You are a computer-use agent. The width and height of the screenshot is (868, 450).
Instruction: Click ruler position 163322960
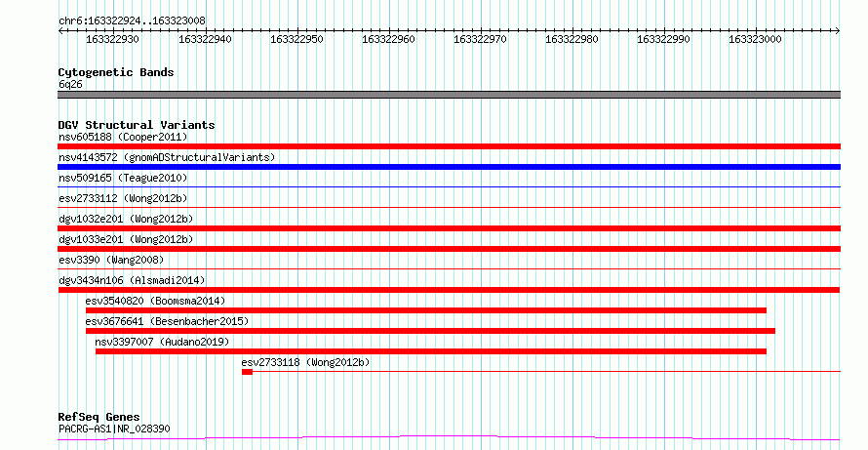click(x=388, y=39)
